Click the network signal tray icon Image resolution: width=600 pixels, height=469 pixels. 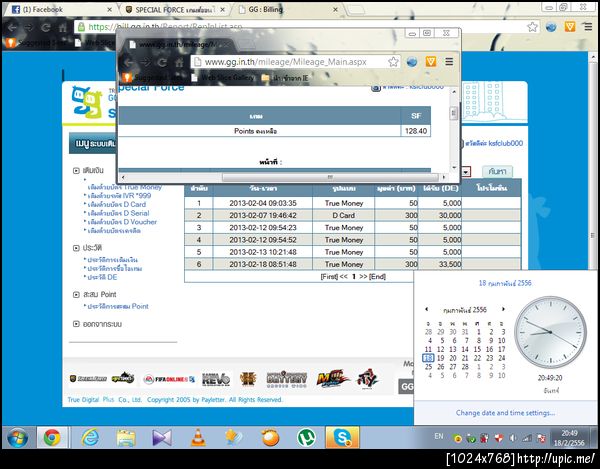click(x=527, y=438)
